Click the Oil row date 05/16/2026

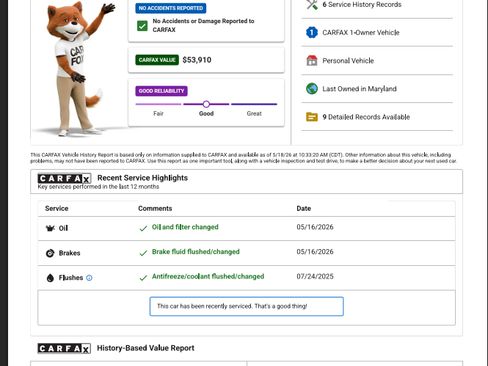coord(315,227)
